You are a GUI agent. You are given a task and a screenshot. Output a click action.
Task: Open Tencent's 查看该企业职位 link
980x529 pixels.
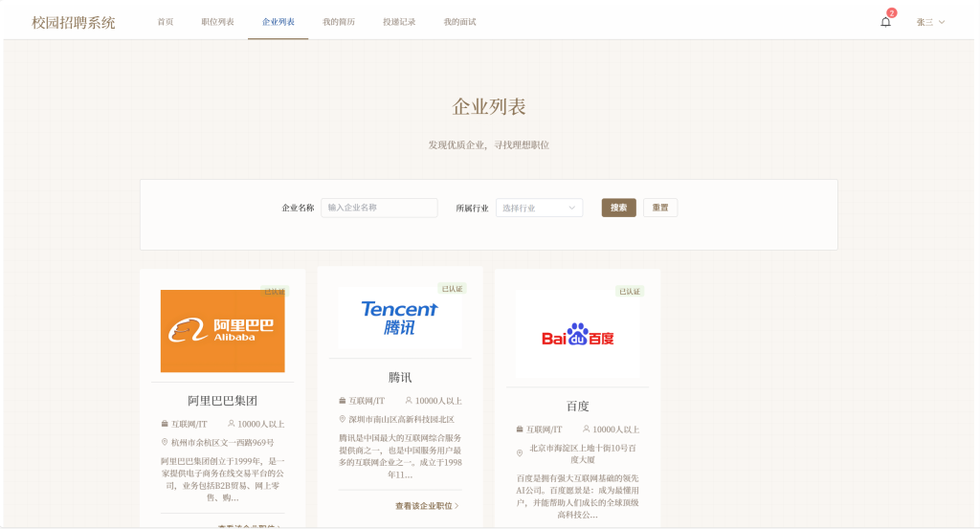click(x=427, y=506)
